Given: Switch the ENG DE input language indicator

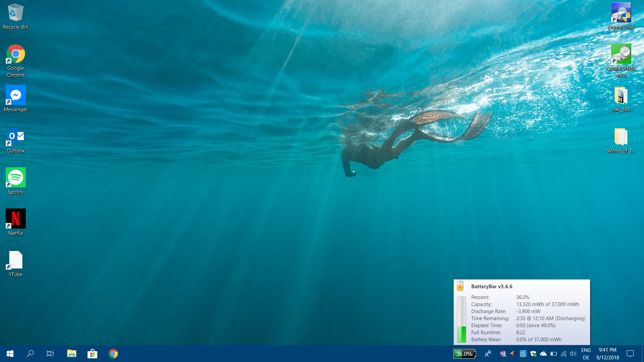Looking at the screenshot, I should pyautogui.click(x=586, y=354).
